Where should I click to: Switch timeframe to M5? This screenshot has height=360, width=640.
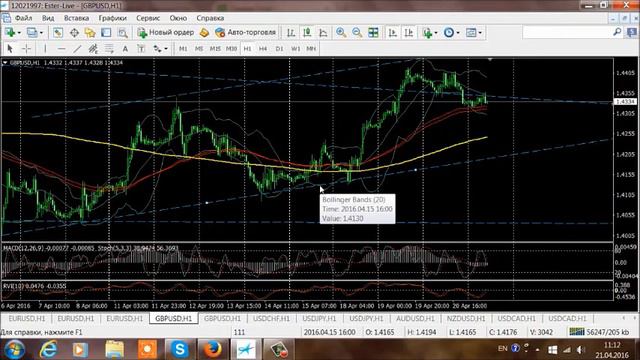[199, 49]
